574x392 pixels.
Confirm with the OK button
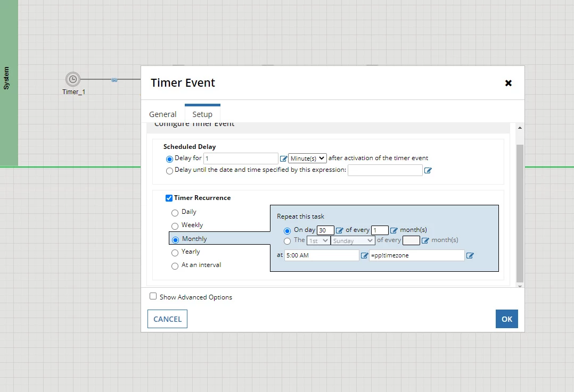pyautogui.click(x=507, y=319)
